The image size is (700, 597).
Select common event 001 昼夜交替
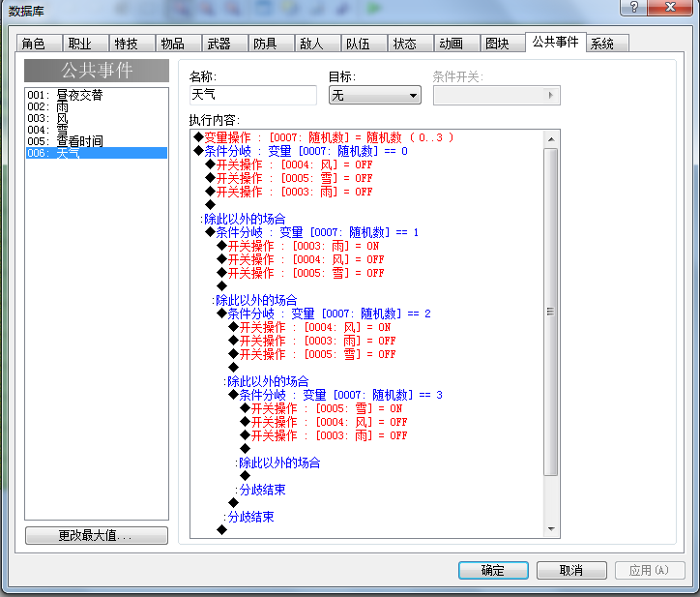pyautogui.click(x=97, y=95)
